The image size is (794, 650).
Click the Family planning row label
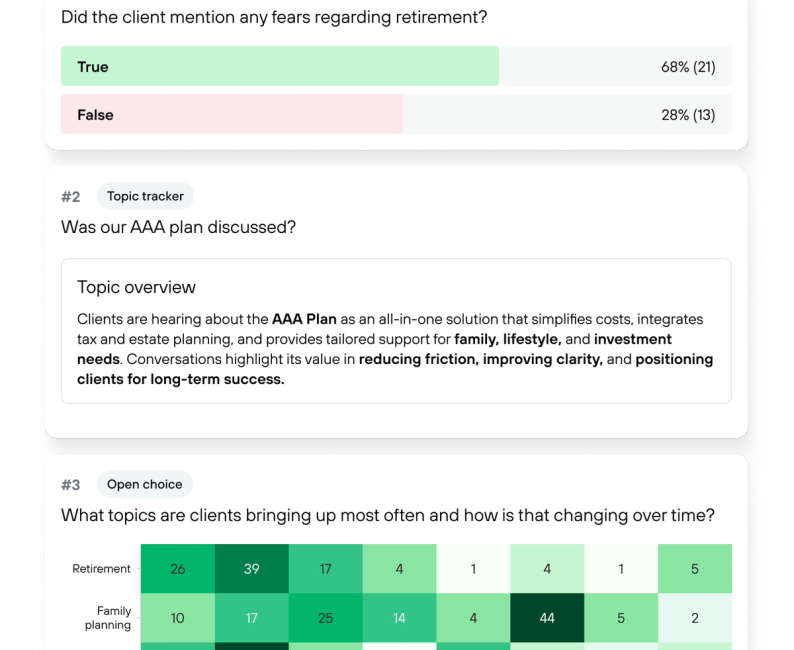[x=113, y=618]
